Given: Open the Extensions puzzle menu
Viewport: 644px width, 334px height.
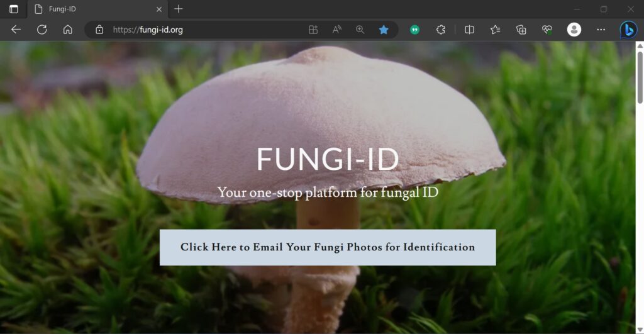Looking at the screenshot, I should click(x=441, y=30).
